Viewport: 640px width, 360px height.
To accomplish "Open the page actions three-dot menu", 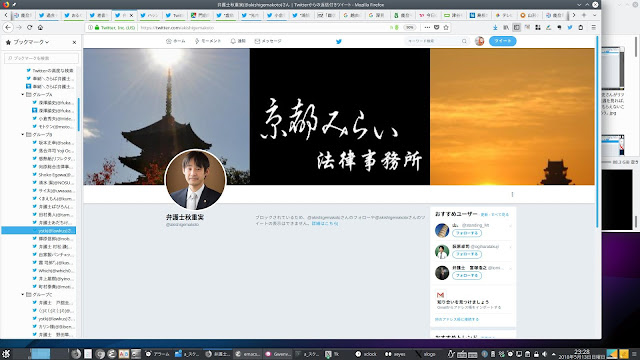I will pos(427,27).
